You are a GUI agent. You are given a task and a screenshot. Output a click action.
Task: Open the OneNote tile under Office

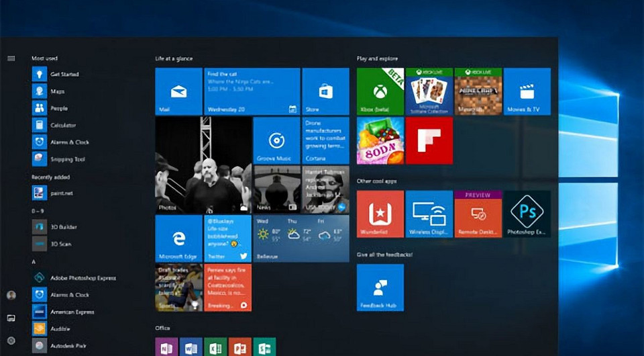coord(166,347)
